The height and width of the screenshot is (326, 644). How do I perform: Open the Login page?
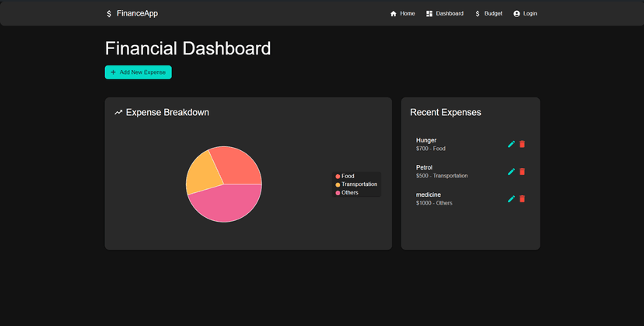coord(525,13)
